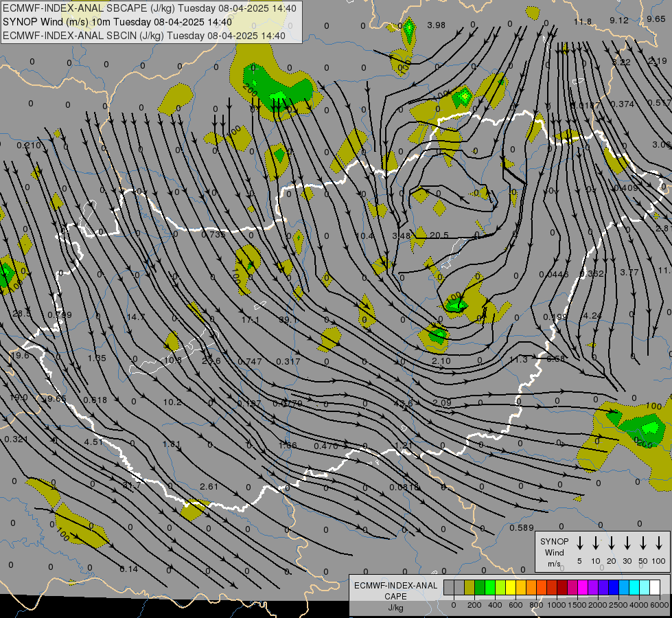Click the 50 m/s wind arrow in legend
The width and height of the screenshot is (672, 618).
point(643,543)
